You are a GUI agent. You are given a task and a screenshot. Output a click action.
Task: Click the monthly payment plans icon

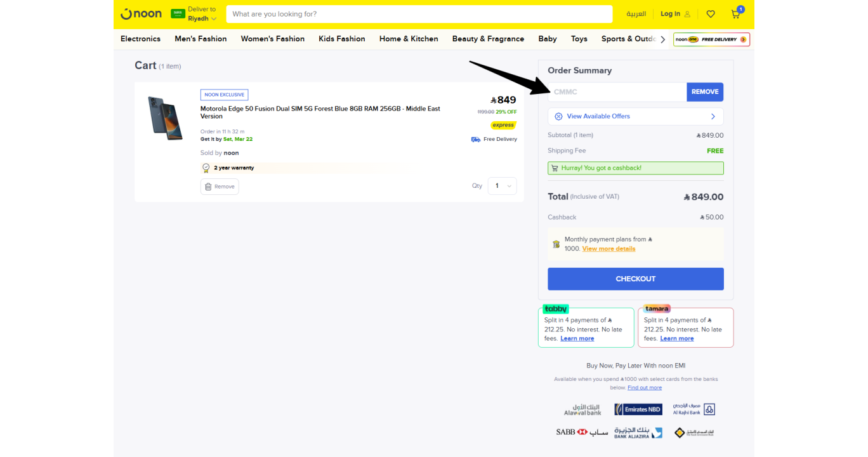[556, 244]
